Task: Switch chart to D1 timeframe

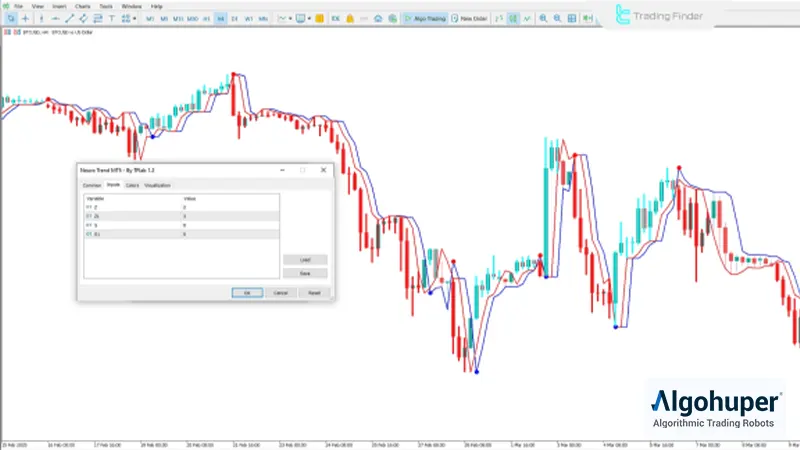Action: (235, 19)
